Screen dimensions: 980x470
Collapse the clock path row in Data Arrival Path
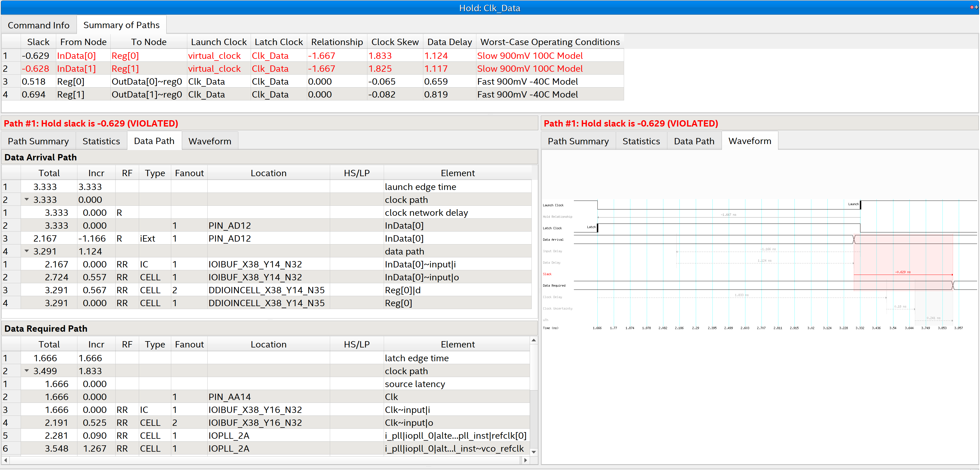[x=27, y=199]
